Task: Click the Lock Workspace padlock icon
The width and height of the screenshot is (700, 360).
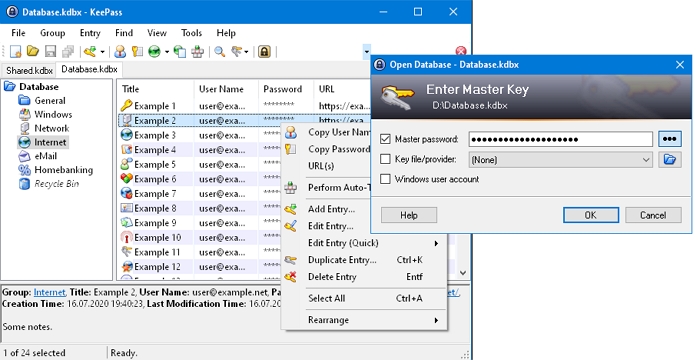Action: coord(264,51)
